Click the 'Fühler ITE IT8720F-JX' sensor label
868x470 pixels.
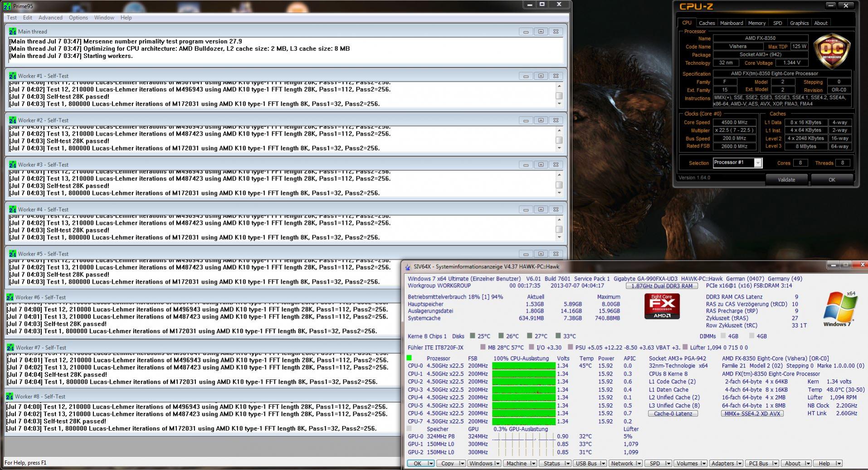click(435, 348)
